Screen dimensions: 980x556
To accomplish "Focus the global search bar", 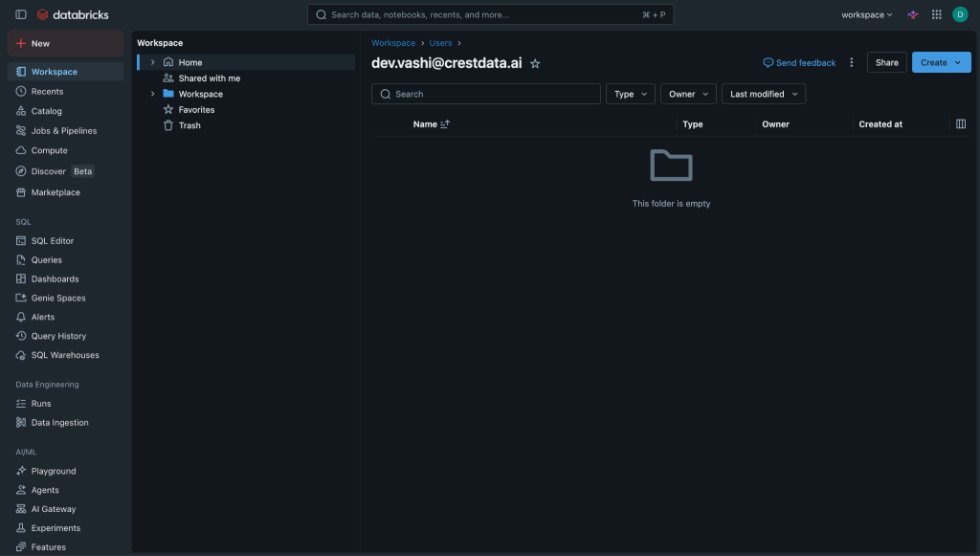I will (490, 14).
